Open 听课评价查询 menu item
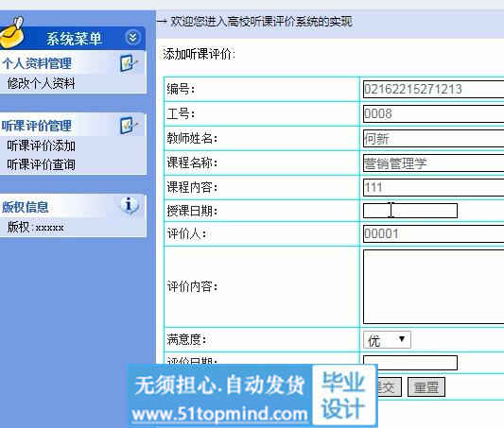Screen dimensions: 504x428 [x=42, y=164]
